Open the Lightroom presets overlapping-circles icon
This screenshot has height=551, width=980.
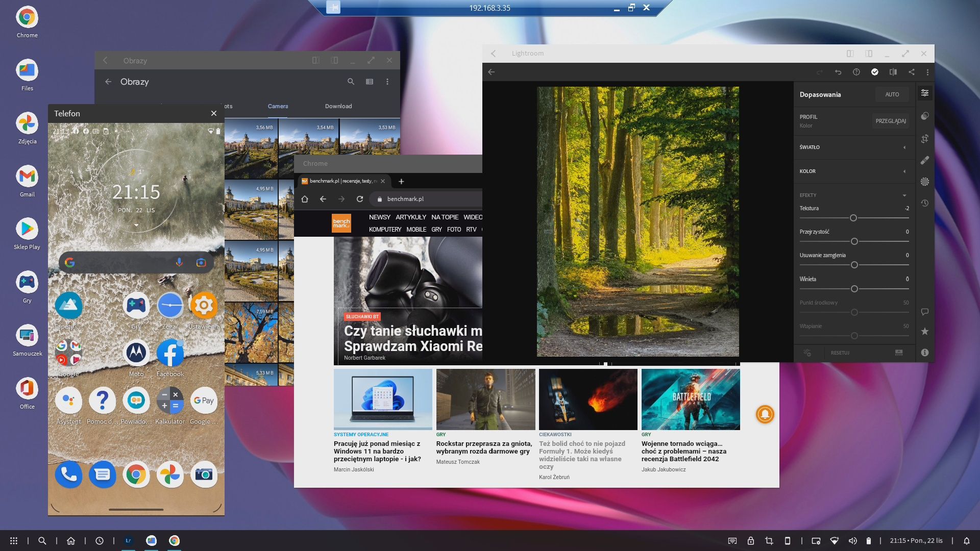tap(924, 116)
